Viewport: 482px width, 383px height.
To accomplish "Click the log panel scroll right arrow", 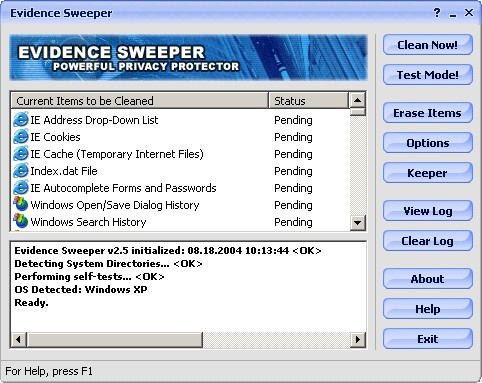I will point(358,340).
